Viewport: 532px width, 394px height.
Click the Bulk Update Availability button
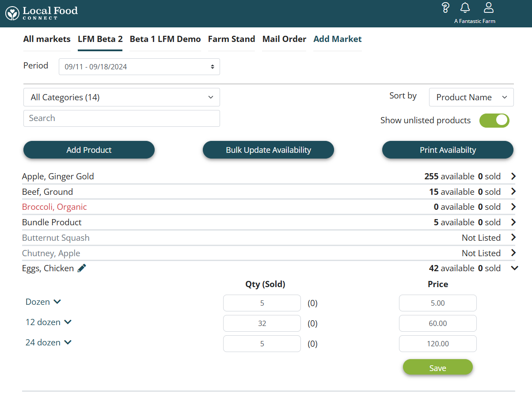(x=268, y=150)
